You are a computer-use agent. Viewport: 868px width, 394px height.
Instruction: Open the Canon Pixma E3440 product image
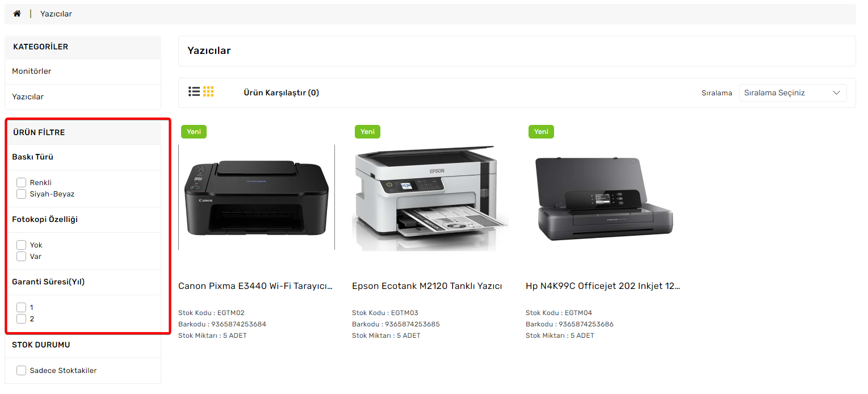[257, 197]
